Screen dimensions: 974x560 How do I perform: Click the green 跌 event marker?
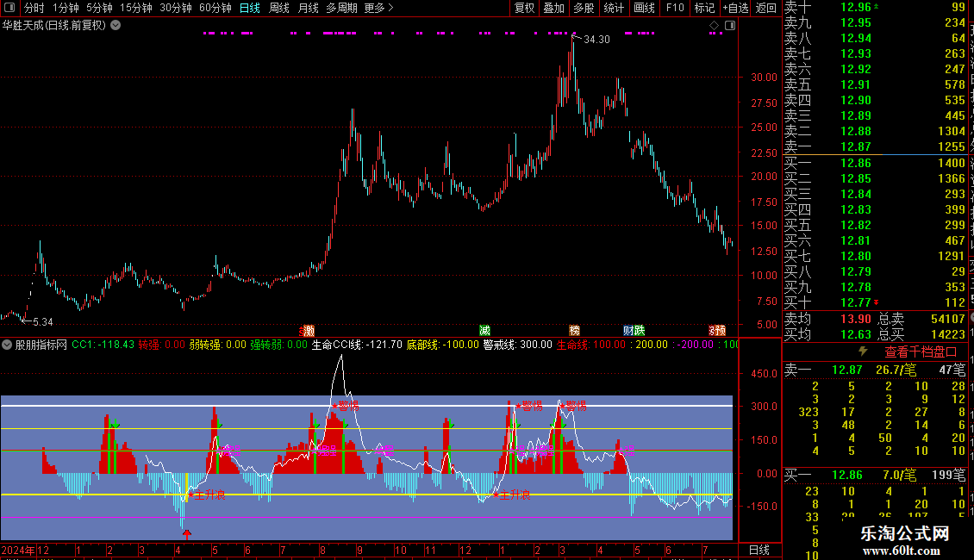(640, 331)
